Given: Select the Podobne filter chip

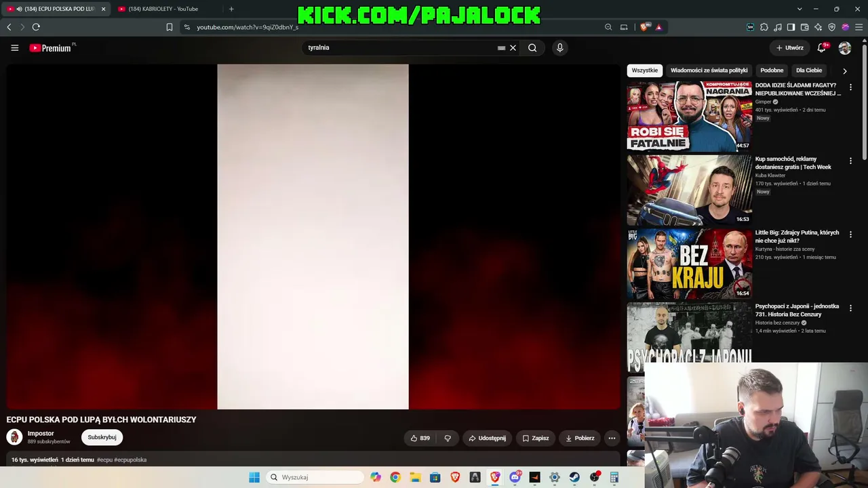Looking at the screenshot, I should [x=772, y=70].
